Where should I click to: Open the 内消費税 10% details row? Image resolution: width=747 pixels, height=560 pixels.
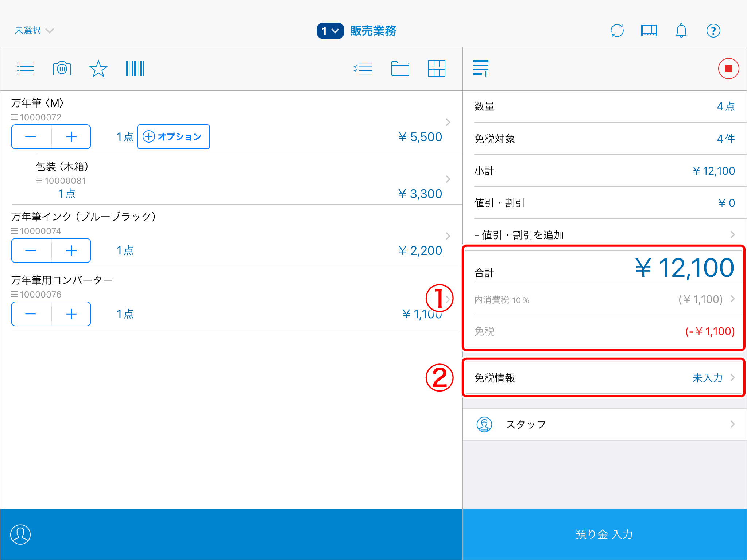pos(604,299)
